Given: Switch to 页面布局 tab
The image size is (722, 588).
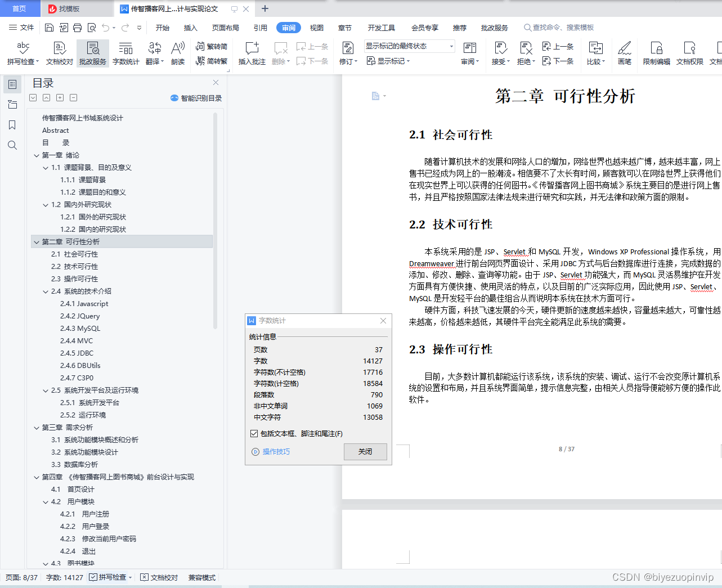Looking at the screenshot, I should point(226,28).
